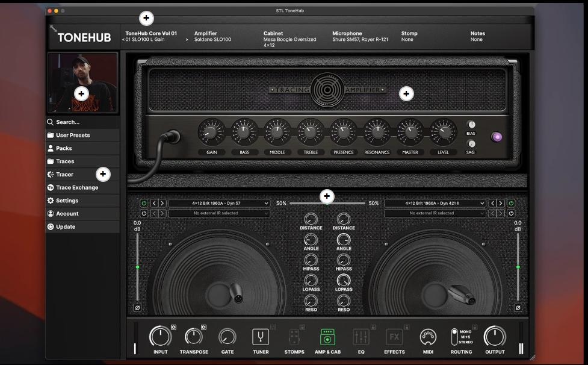Open the Stomps pedal section
This screenshot has width=588, height=365.
point(294,337)
